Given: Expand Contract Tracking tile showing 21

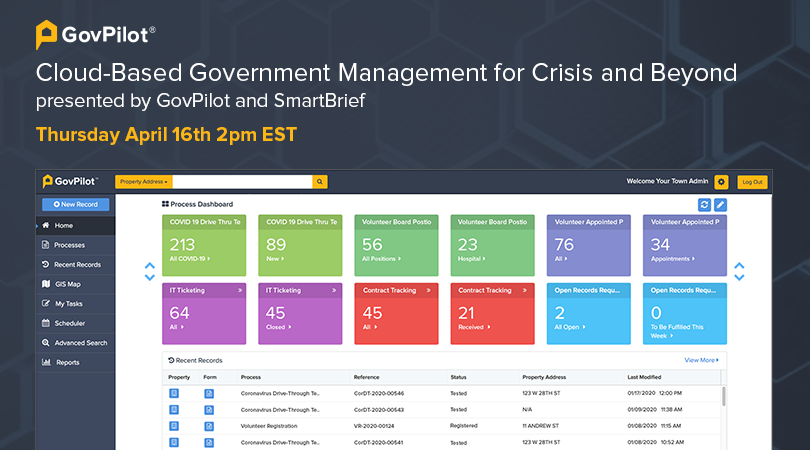Looking at the screenshot, I should pos(524,290).
